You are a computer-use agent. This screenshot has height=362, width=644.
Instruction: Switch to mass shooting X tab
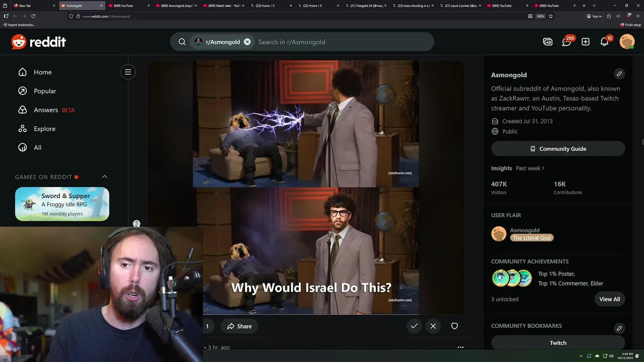coord(413,6)
